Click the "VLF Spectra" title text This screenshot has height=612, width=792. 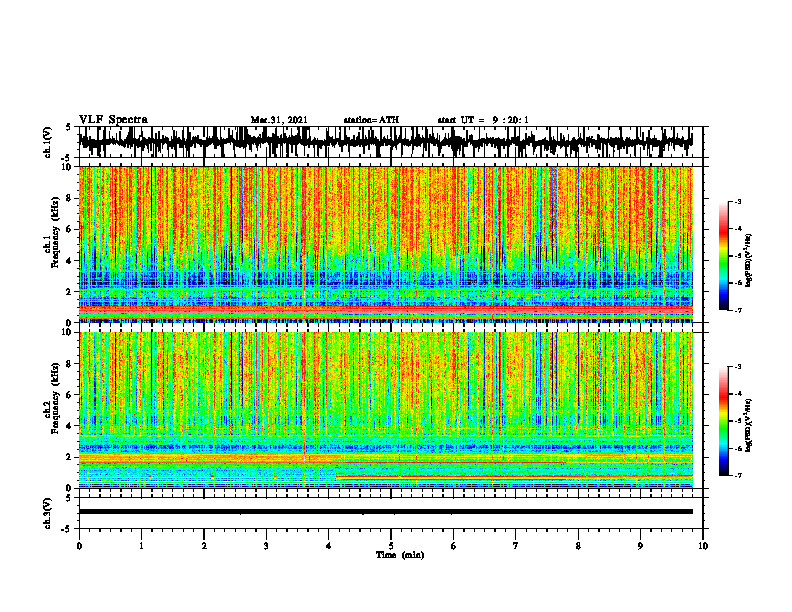(113, 120)
